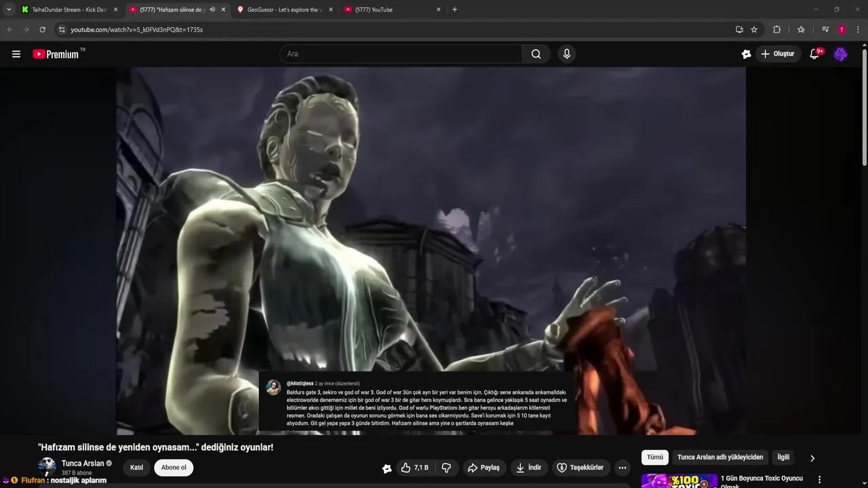Click the 'Hafızam silinse de yeniden oynasam' video title

[155, 447]
